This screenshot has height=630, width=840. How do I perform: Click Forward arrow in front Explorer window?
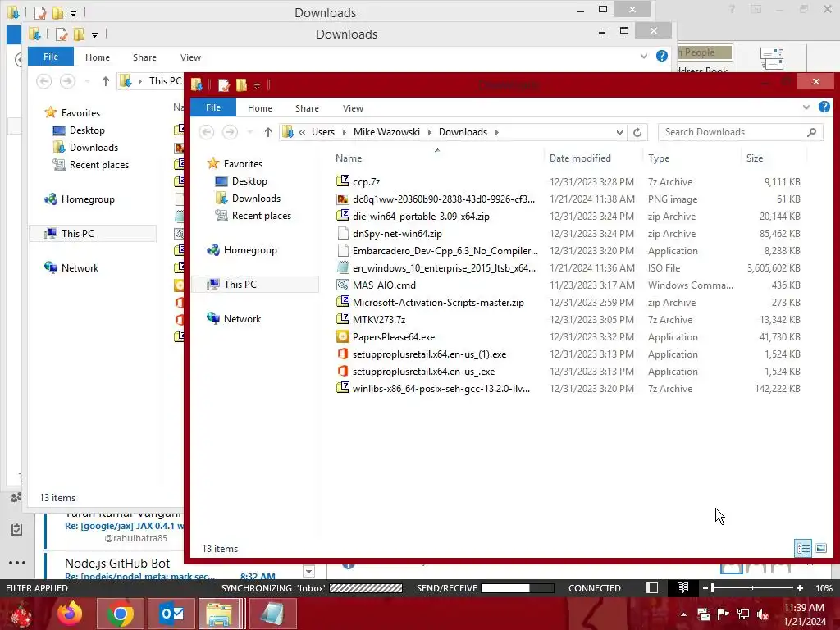230,132
